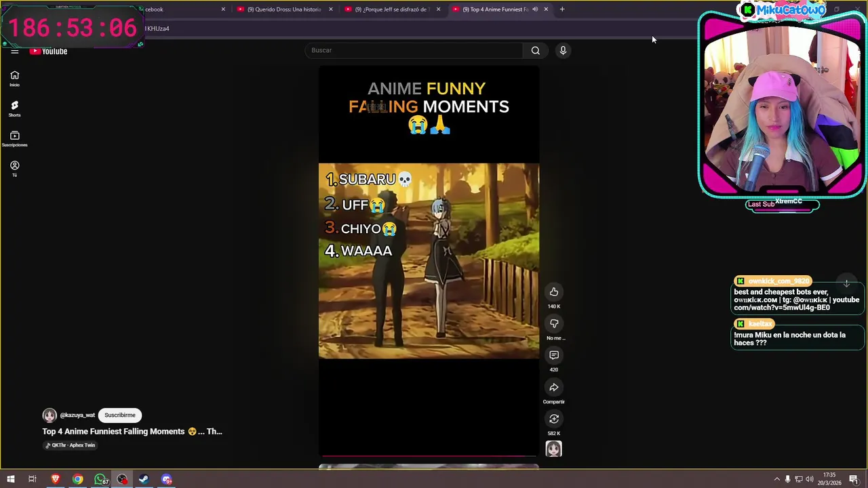The width and height of the screenshot is (868, 488).
Task: Click the microphone tray icon
Action: coord(787,479)
